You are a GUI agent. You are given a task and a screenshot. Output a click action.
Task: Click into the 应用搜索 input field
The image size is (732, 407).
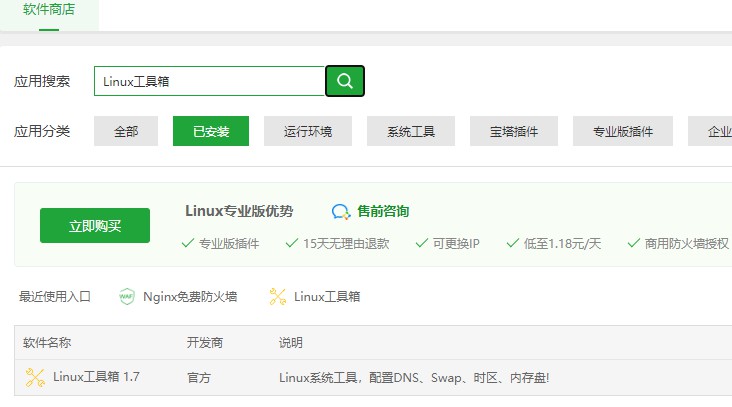pos(209,81)
